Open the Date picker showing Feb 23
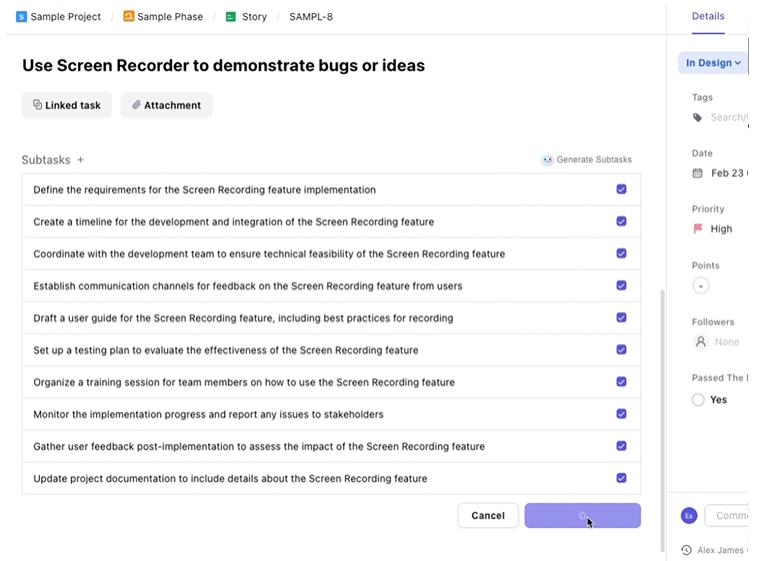 click(x=727, y=173)
